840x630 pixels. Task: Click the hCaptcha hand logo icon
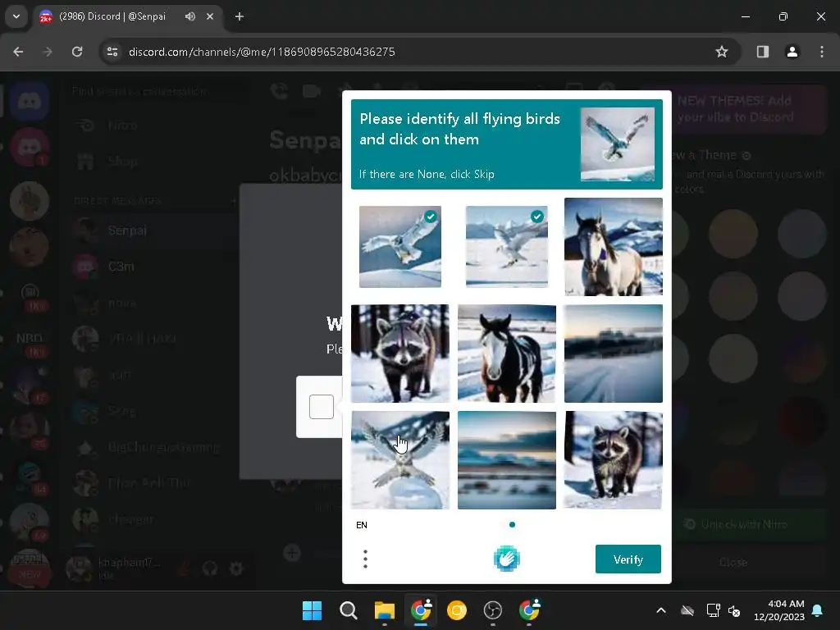[x=507, y=559]
